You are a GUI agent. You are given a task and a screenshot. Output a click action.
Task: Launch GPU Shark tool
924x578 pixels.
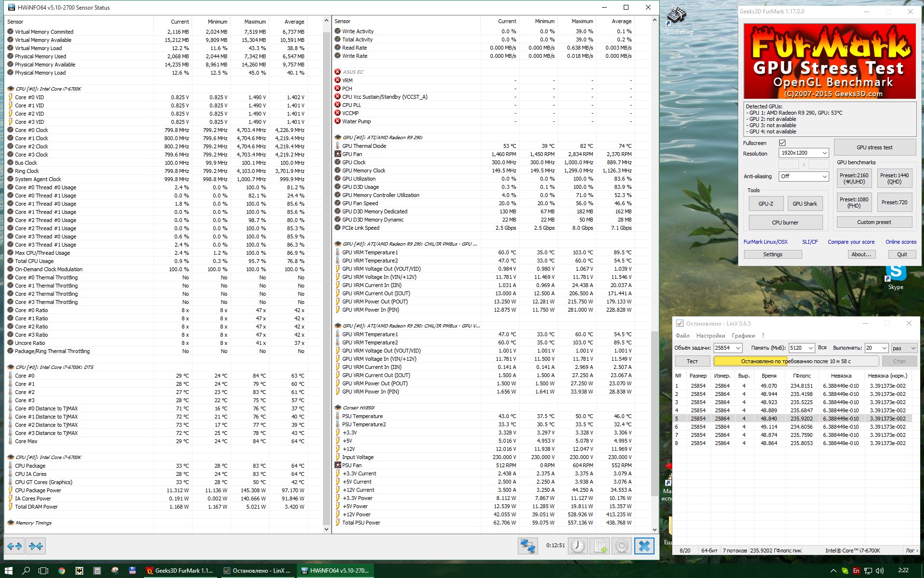[805, 204]
